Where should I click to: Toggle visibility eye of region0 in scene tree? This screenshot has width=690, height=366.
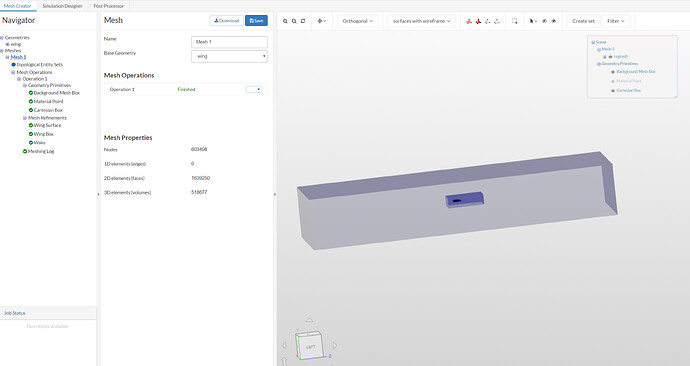(x=610, y=57)
